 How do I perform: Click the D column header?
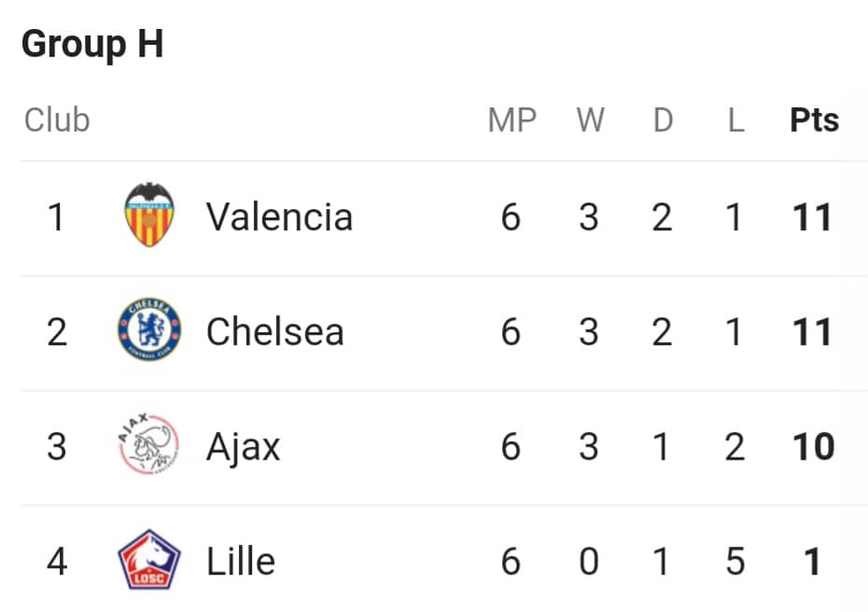(664, 119)
